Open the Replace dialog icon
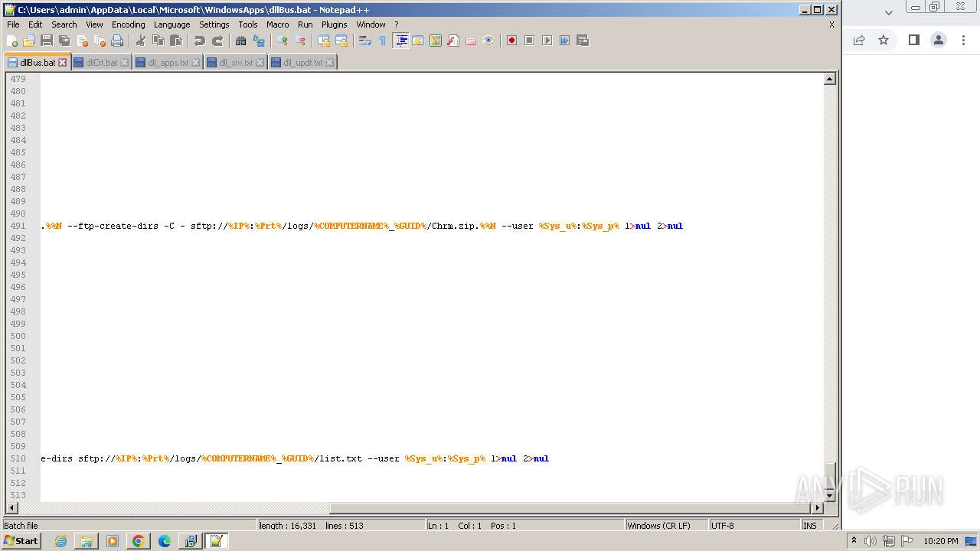The image size is (980, 551). (x=259, y=41)
